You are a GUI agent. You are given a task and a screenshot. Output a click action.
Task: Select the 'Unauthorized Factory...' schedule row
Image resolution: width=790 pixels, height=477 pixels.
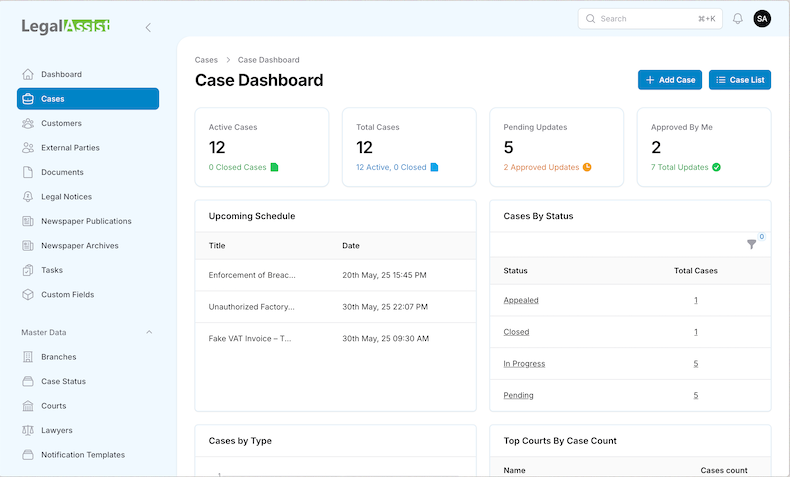click(336, 307)
